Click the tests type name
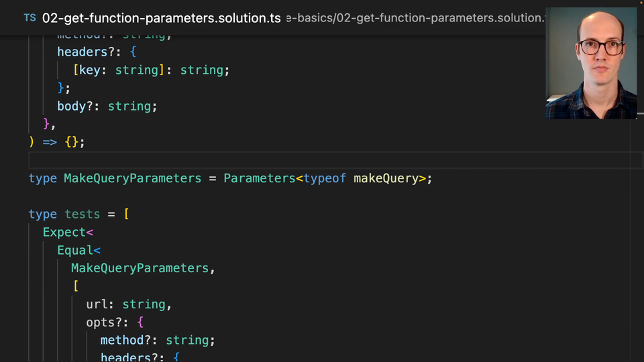Image resolution: width=644 pixels, height=362 pixels. tap(82, 215)
